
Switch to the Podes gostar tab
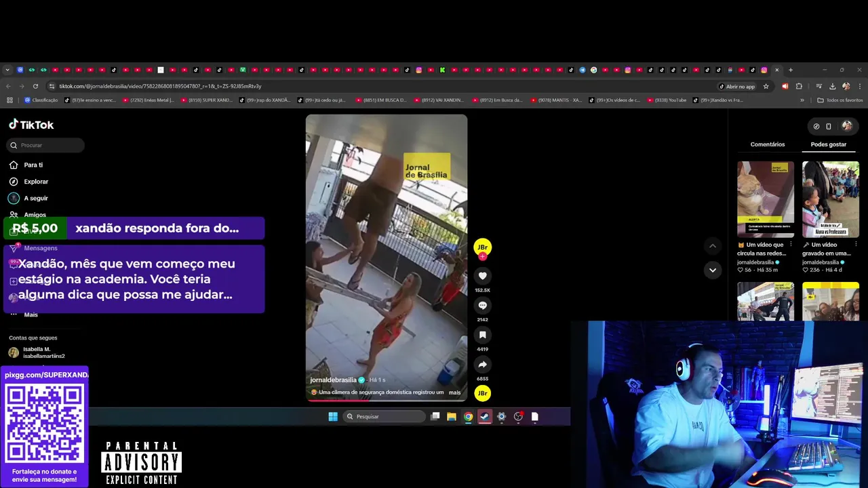(829, 144)
